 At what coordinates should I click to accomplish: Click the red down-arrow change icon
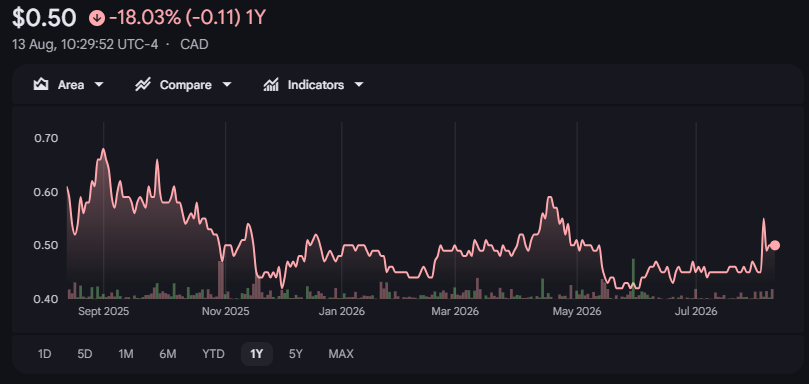tap(97, 19)
